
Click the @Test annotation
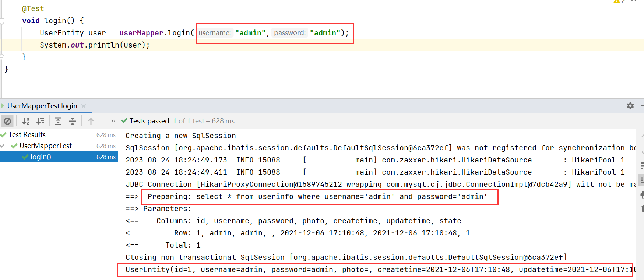point(33,8)
